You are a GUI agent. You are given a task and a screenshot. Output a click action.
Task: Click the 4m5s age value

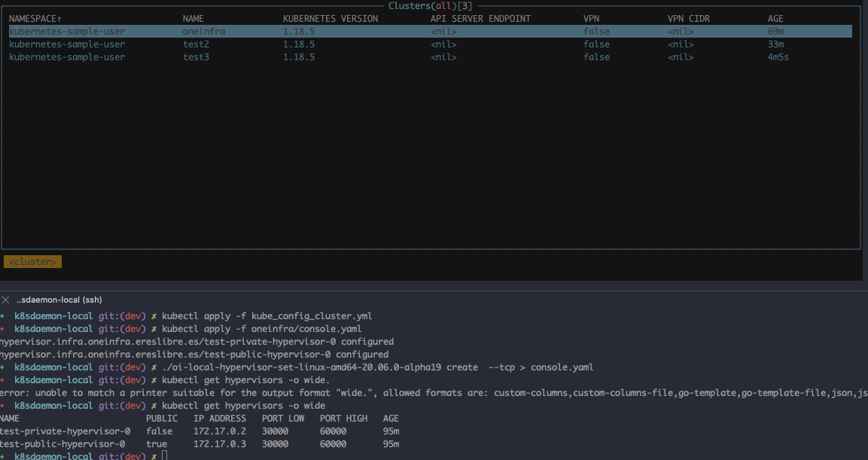tap(778, 57)
